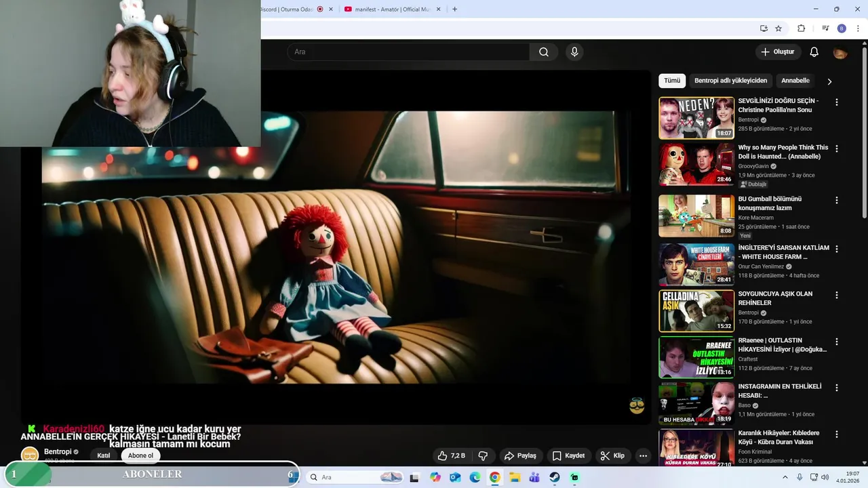
Task: Click the Bentropi channel name under video
Action: point(58,451)
